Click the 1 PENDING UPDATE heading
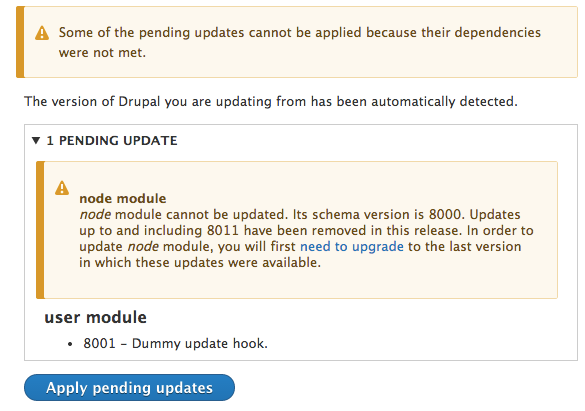 coord(112,141)
